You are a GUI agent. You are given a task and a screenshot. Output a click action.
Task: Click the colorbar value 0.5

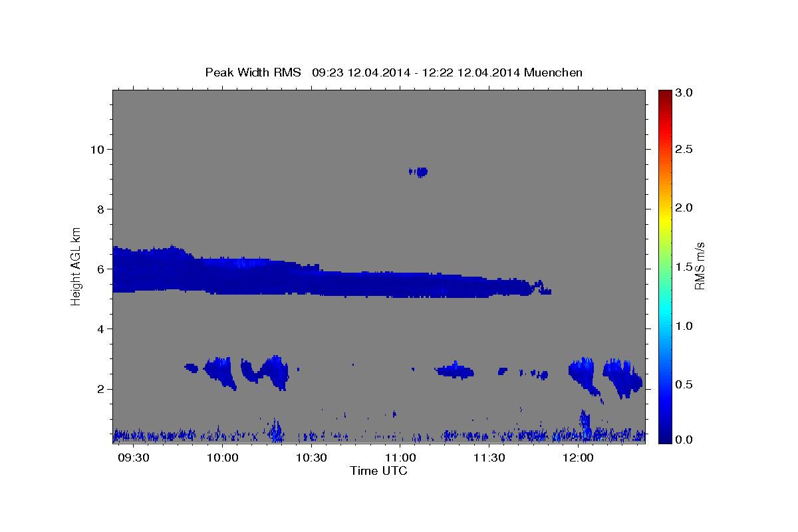tap(684, 384)
